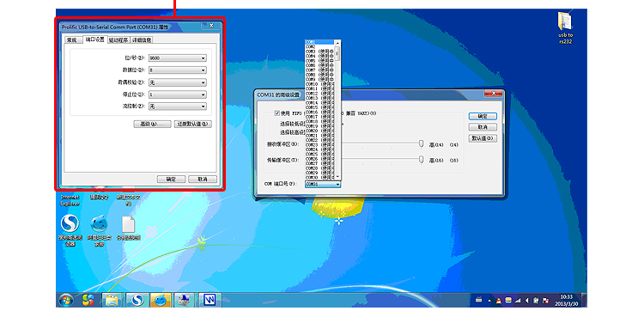Select COM16 in the port list
Viewport: 644px width, 323px height.
point(320,113)
